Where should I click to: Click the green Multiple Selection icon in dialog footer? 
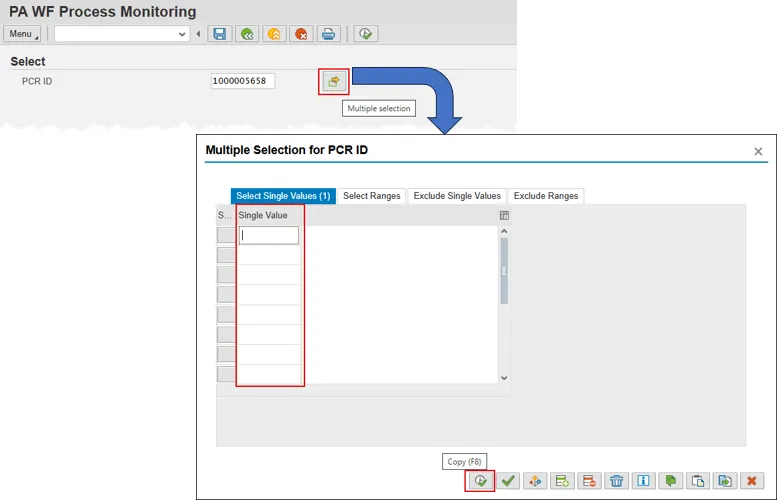point(670,481)
